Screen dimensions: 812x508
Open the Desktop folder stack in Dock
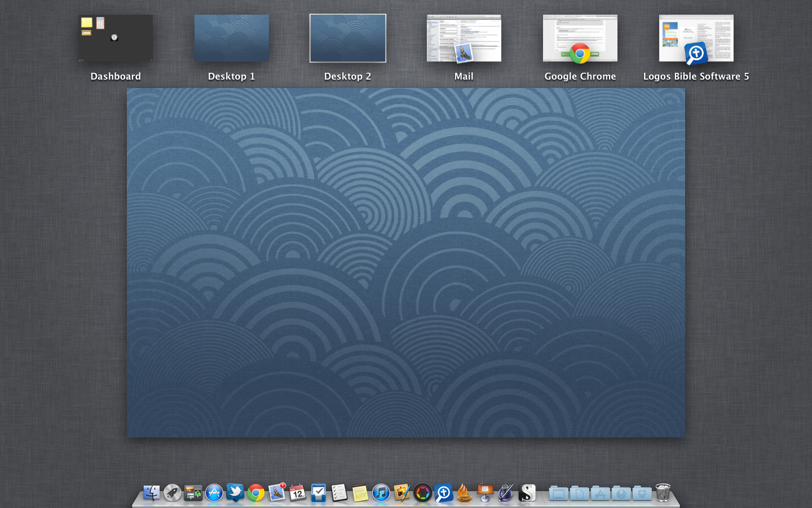pos(558,493)
